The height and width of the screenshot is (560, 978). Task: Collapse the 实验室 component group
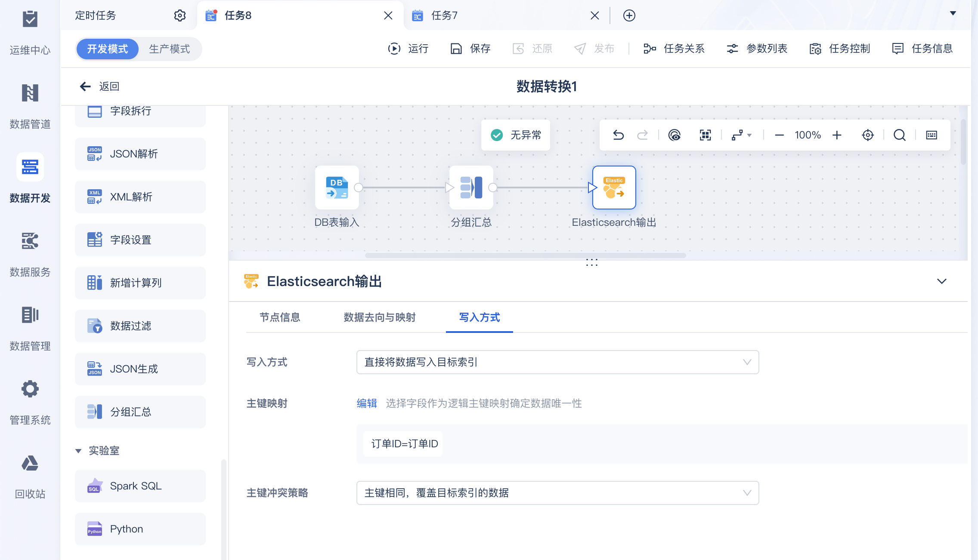(78, 451)
